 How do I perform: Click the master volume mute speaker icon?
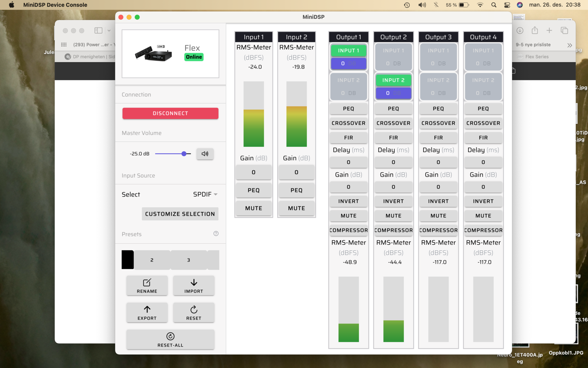click(x=205, y=154)
